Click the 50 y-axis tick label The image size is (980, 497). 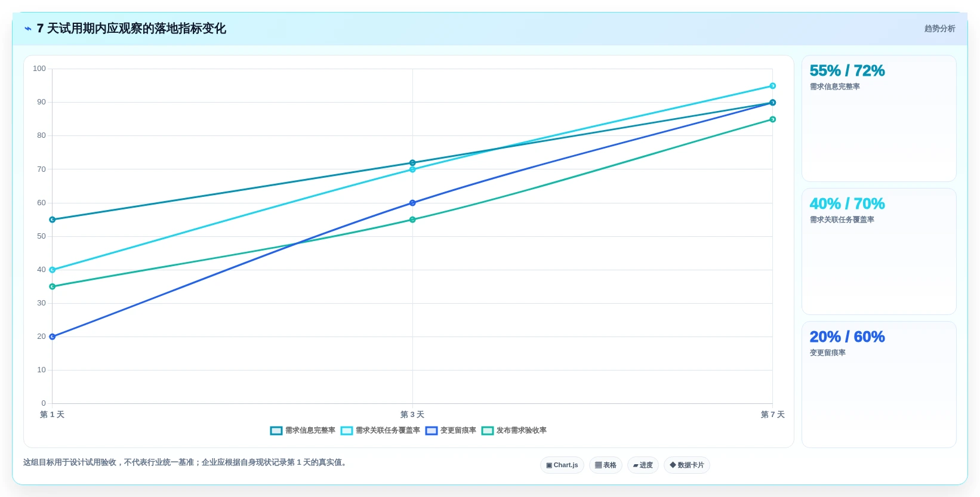pyautogui.click(x=41, y=236)
